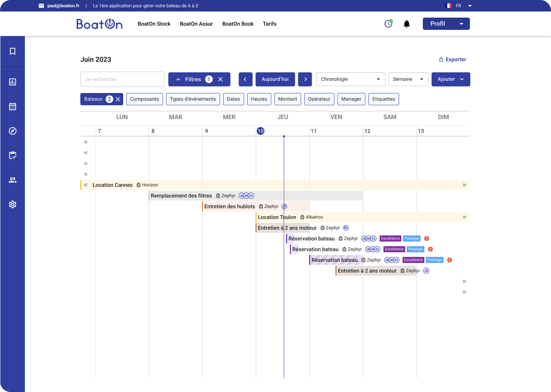Click the Exporter link
Screen dimensions: 551x392
(x=452, y=59)
